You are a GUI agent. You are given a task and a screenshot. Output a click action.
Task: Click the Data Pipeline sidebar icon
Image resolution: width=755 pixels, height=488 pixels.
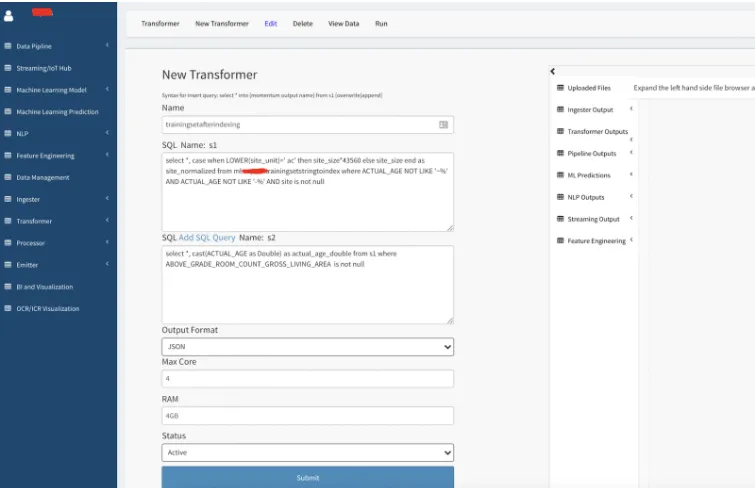[8, 46]
